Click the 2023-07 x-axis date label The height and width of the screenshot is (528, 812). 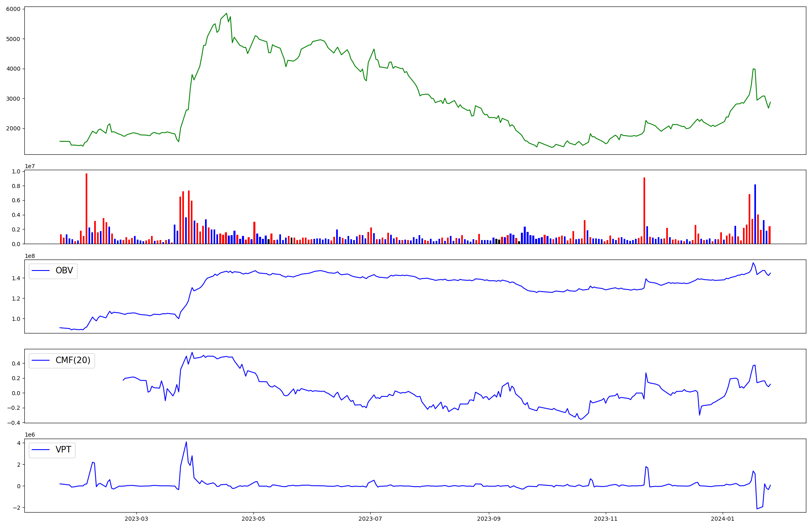coord(370,519)
